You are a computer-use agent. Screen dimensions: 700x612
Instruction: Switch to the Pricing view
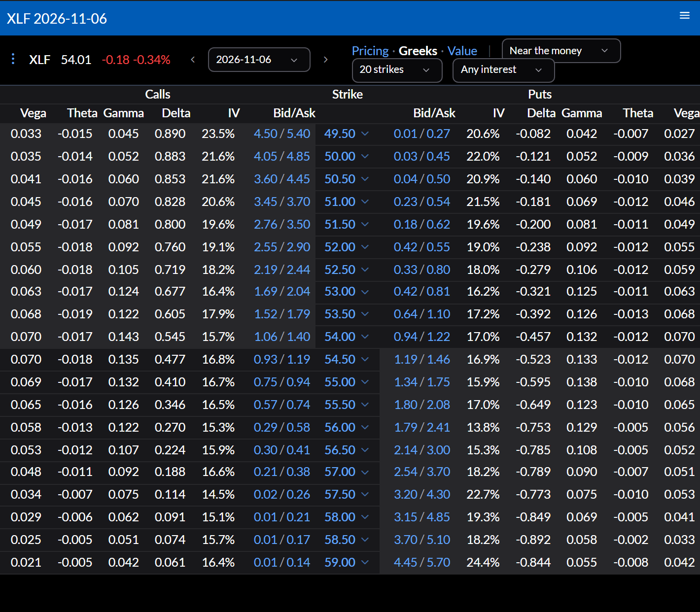370,51
